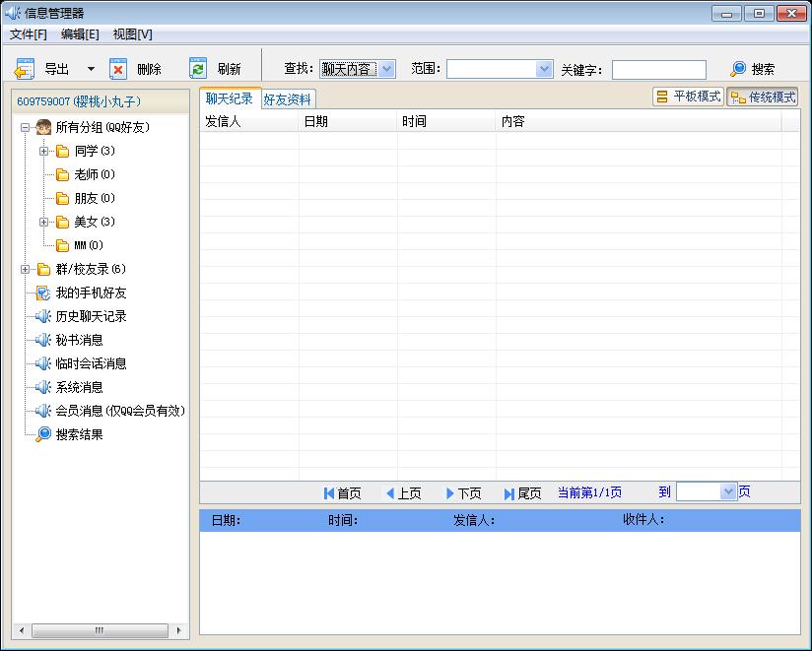Click the magnifier icon beside 搜索结果
Viewport: 812px width, 651px height.
(x=43, y=434)
